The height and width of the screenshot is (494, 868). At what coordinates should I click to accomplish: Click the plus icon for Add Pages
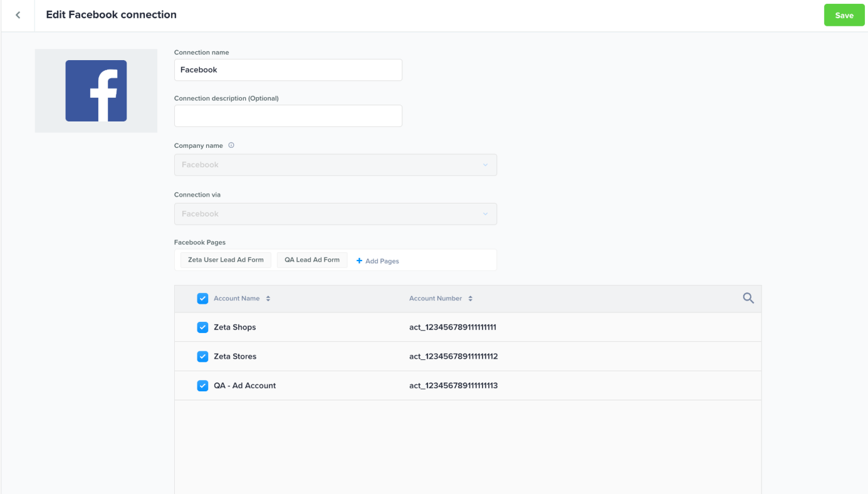click(x=359, y=261)
